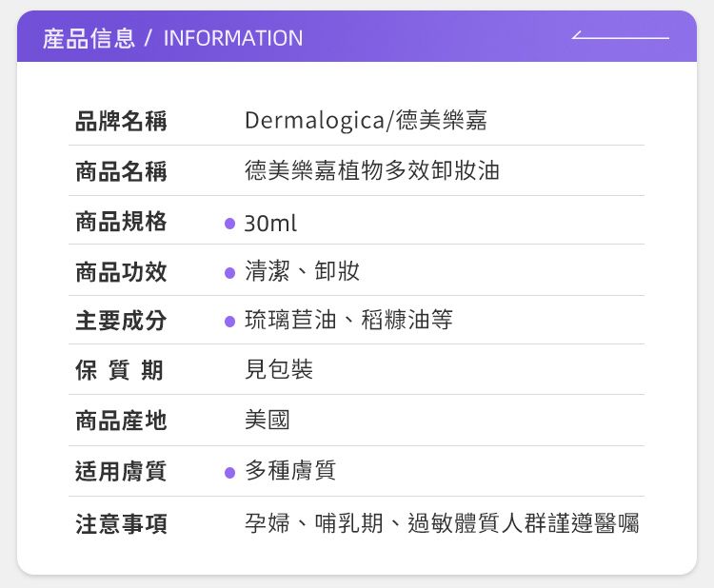Select the 商品功效 label
Image resolution: width=714 pixels, height=588 pixels.
click(x=121, y=272)
